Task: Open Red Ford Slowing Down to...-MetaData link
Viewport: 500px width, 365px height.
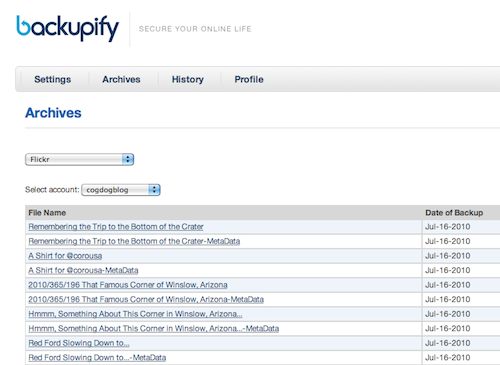Action: (x=97, y=358)
